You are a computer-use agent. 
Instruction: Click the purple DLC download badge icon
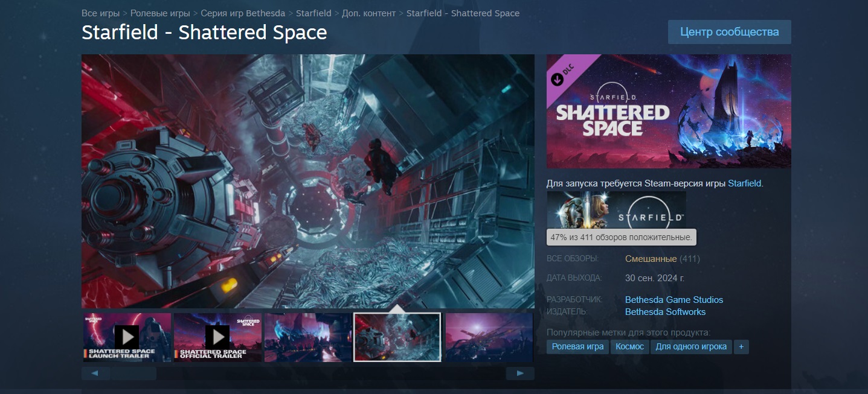click(558, 80)
